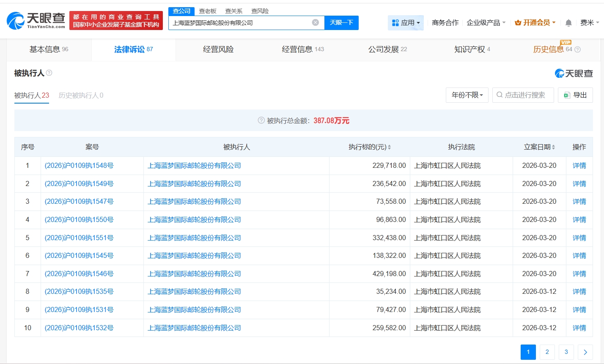
Task: Click the 天眼一下 search button
Action: [x=341, y=23]
